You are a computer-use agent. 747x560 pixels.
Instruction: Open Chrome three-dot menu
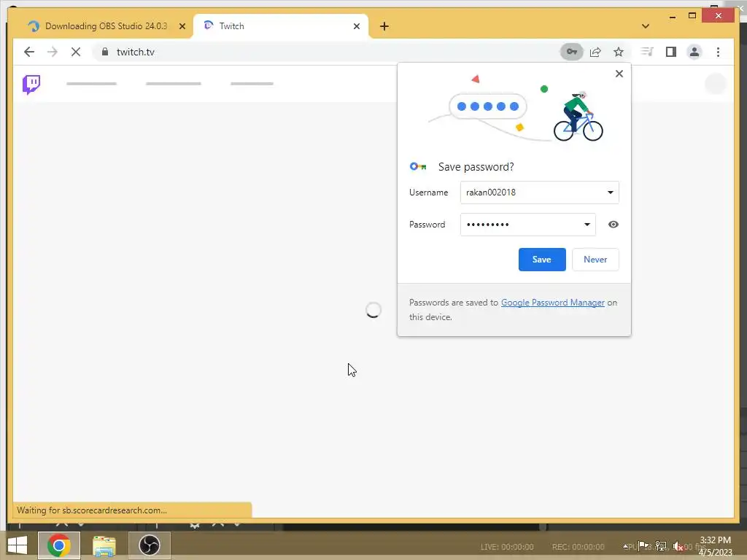718,52
